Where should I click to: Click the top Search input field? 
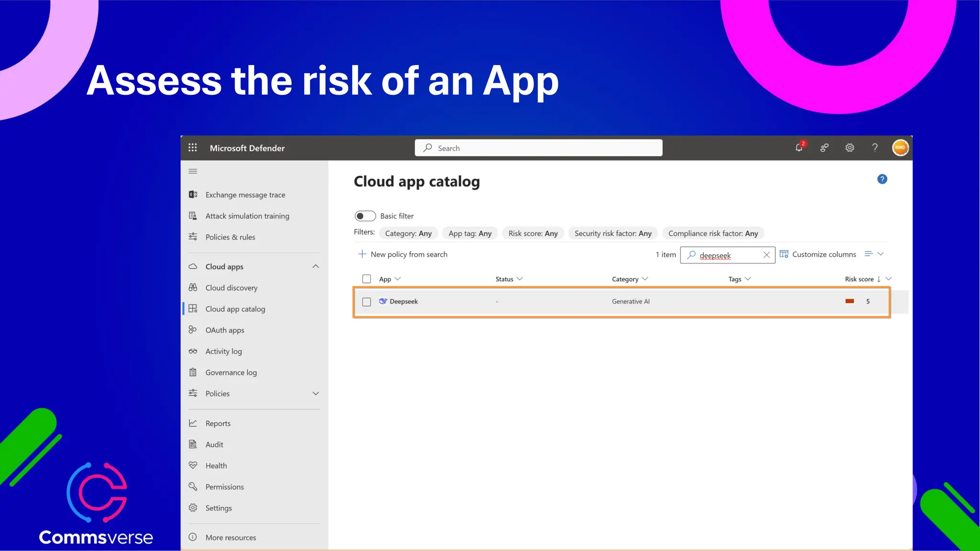(x=538, y=148)
